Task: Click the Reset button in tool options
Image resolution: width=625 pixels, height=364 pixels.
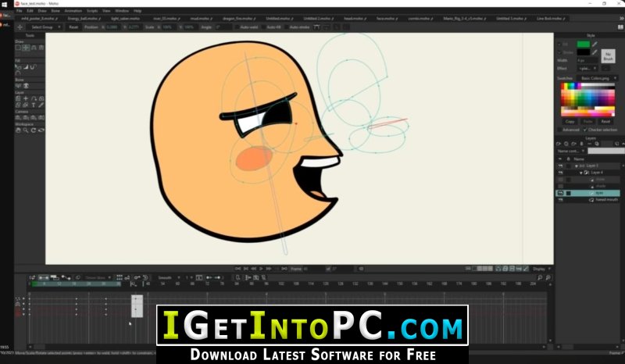Action: tap(73, 27)
